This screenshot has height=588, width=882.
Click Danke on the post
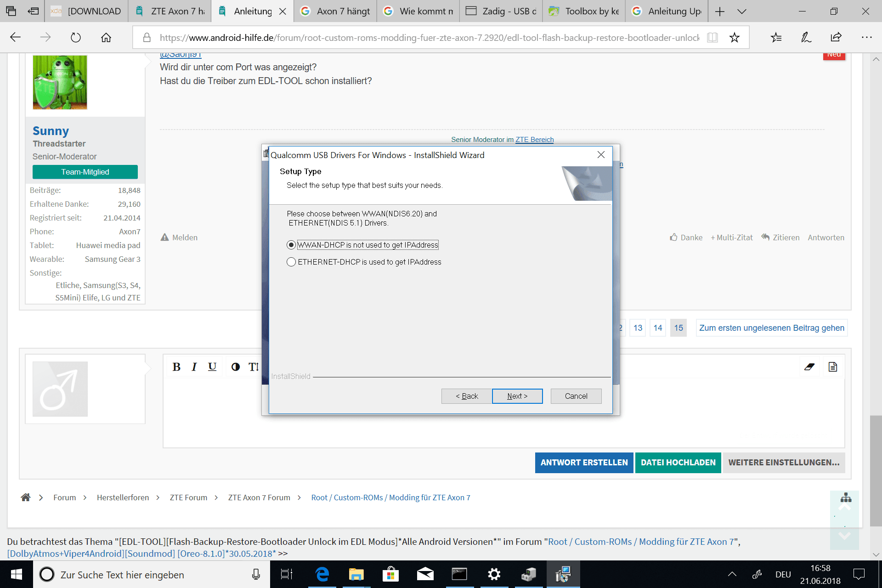pos(686,237)
